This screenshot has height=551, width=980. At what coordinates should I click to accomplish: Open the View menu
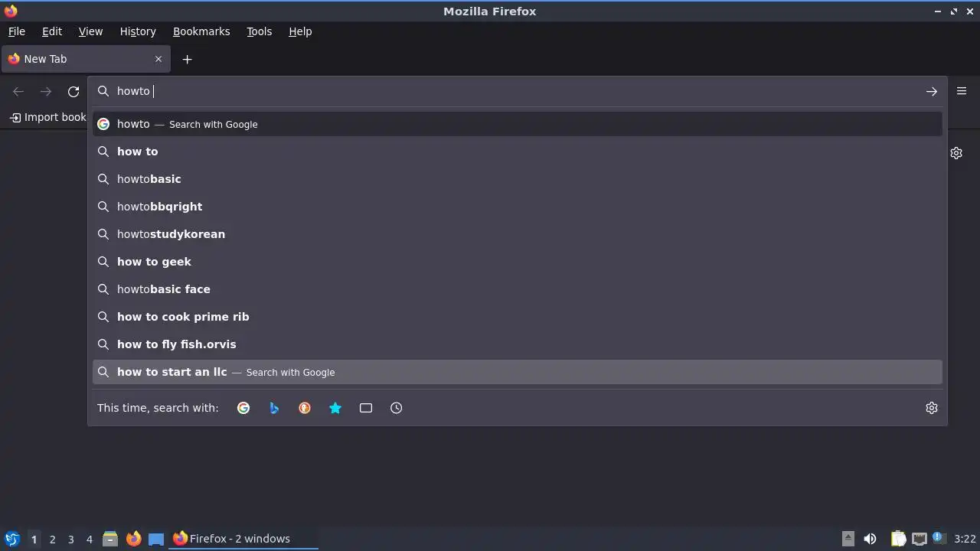pos(90,31)
